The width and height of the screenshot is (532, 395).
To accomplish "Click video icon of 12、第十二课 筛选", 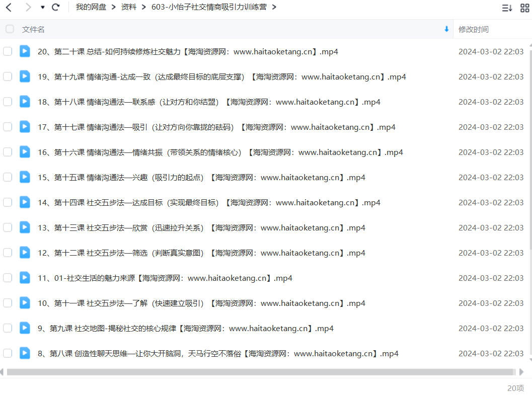I will pos(25,252).
